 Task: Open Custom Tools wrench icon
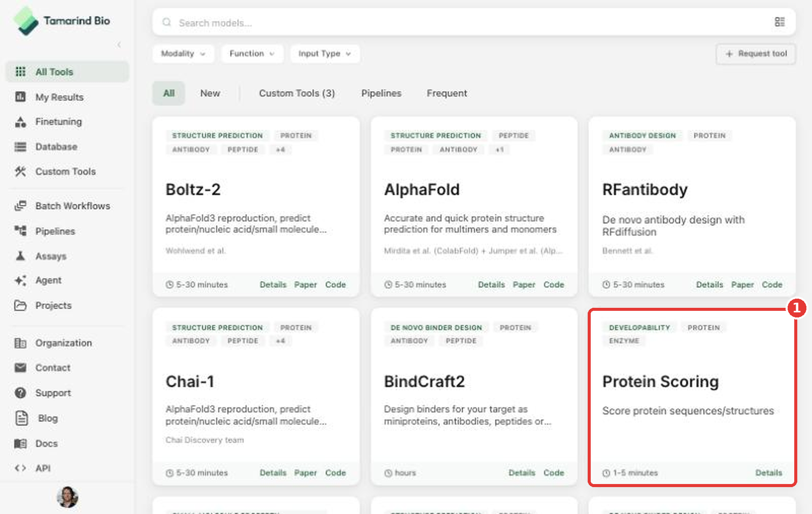20,172
